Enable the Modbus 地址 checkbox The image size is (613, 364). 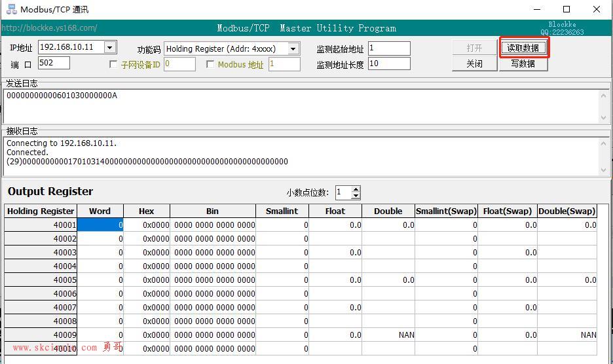pyautogui.click(x=210, y=65)
